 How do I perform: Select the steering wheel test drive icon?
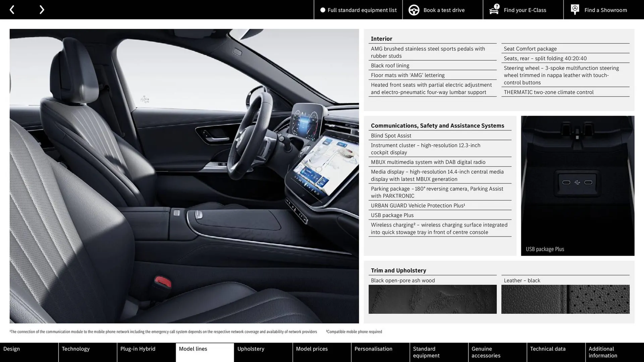[414, 10]
